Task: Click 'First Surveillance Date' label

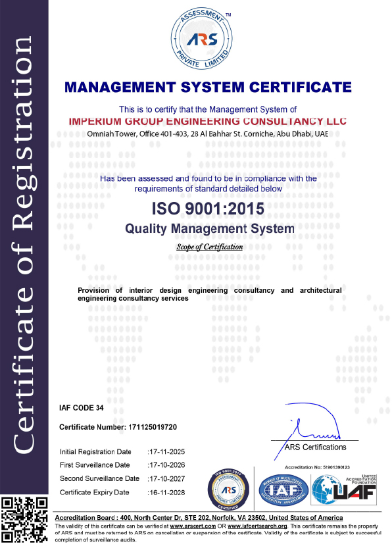Action: pos(95,465)
